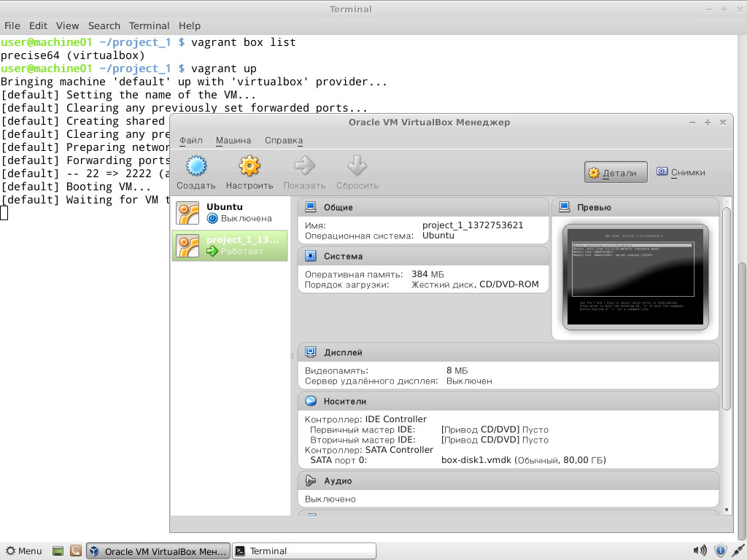Click box-disk1.vmdk disk entry
Viewport: 747px width, 560px height.
524,461
